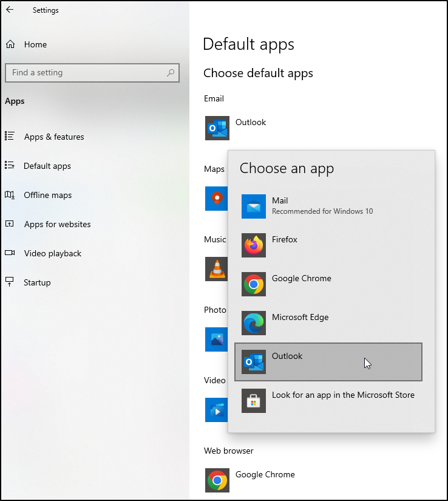Click the Apps & features list icon

[x=10, y=136]
